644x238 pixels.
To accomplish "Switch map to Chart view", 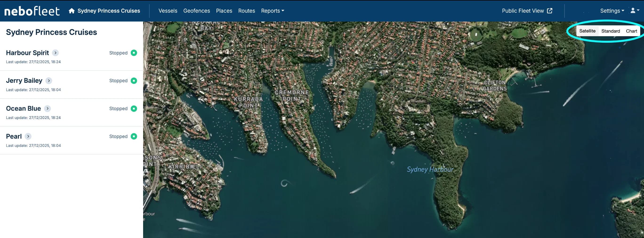I will click(x=631, y=31).
